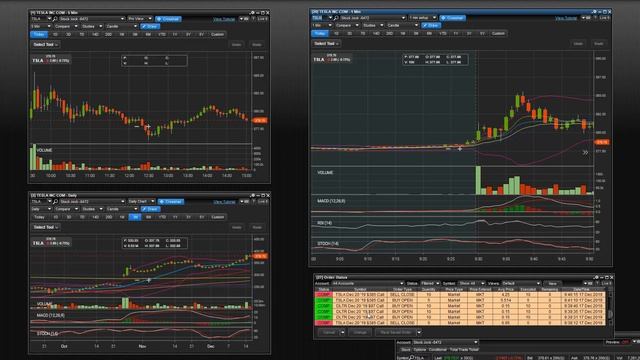
Task: Click the Undo button in the 1 Min chart
Action: (578, 44)
